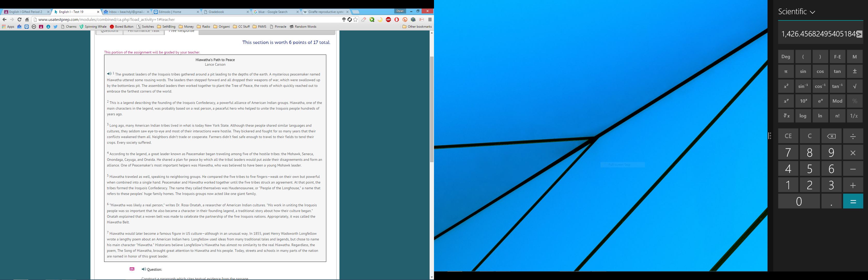
Task: Click the calculator minus key
Action: pos(853,169)
